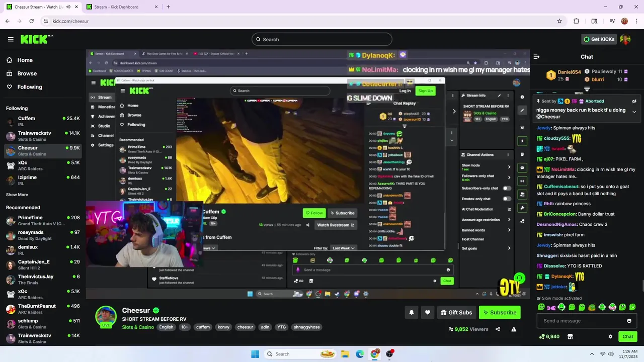Open the Get KICKs purchase button
This screenshot has width=644, height=362.
click(x=599, y=39)
